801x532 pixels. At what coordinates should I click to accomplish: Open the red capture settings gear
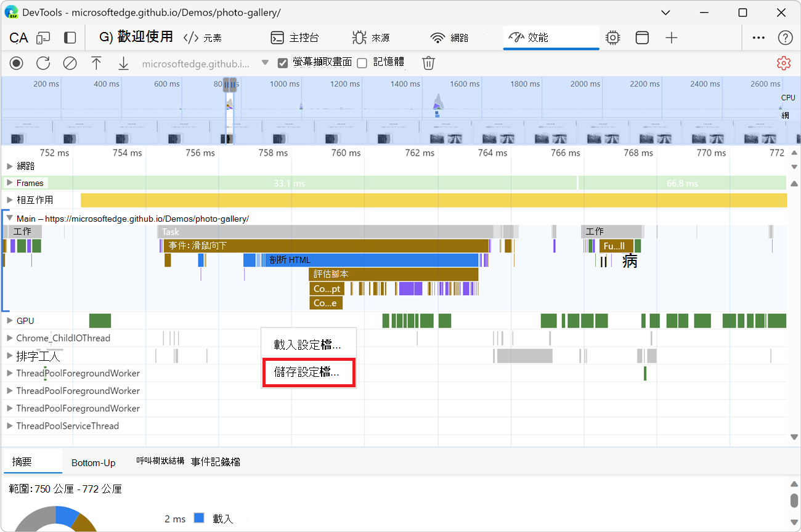[784, 63]
